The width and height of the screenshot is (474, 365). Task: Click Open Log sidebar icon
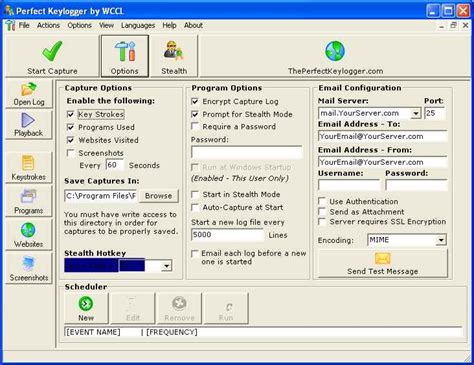(x=29, y=94)
